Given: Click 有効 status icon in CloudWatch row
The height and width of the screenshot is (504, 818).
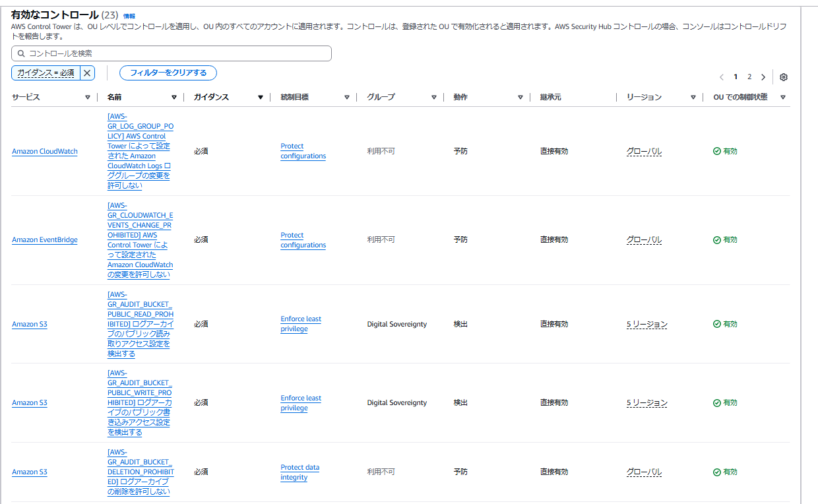Looking at the screenshot, I should pos(717,151).
